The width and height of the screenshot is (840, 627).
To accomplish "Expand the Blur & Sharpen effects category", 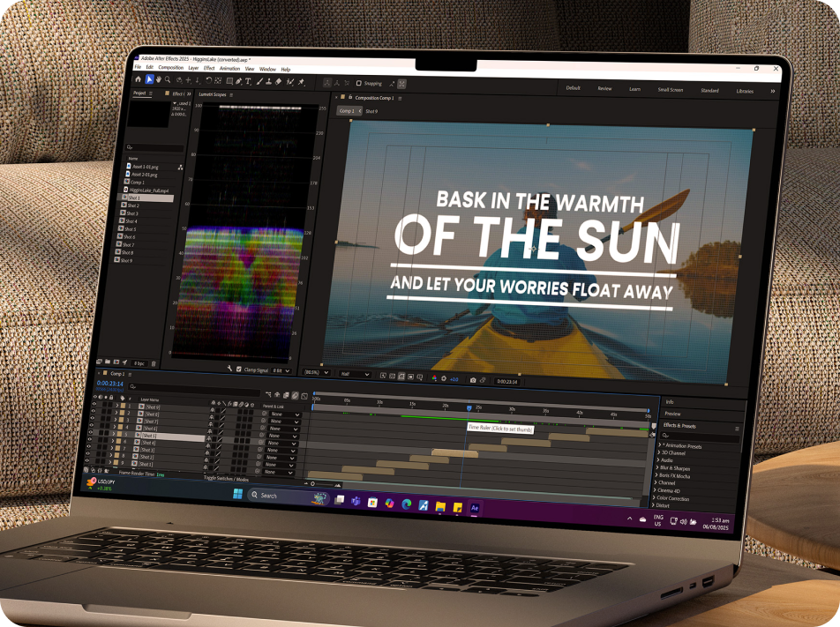I will click(x=657, y=467).
